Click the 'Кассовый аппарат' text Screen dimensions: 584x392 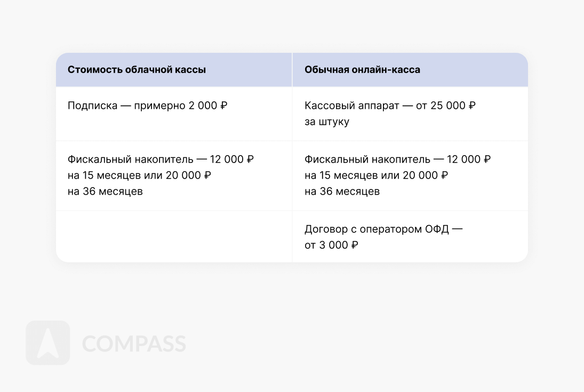tap(351, 106)
